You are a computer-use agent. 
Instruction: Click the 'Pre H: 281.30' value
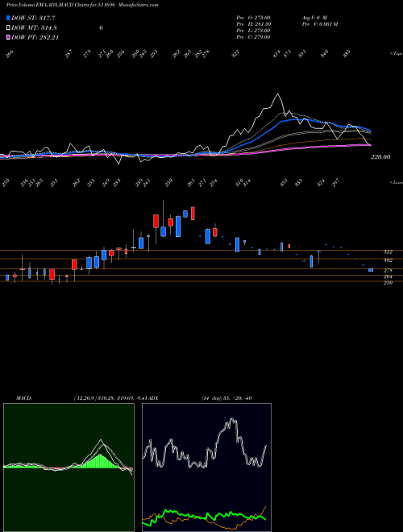[x=253, y=24]
